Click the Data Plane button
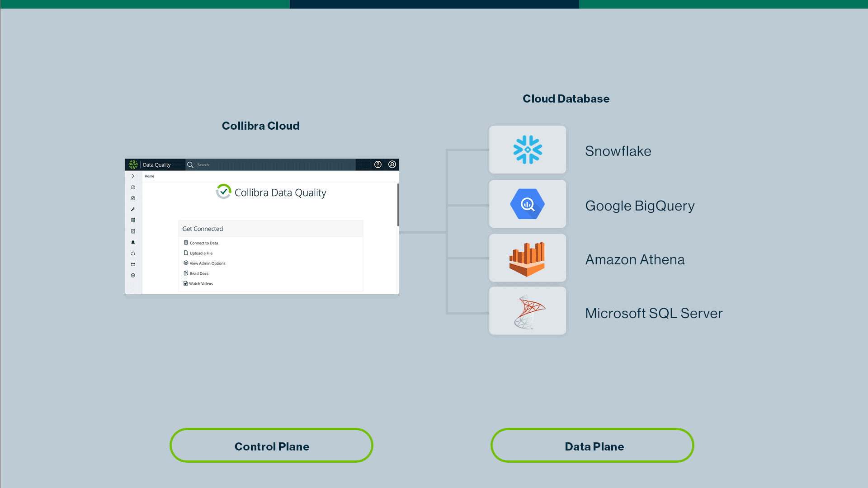The width and height of the screenshot is (868, 488). coord(592,446)
